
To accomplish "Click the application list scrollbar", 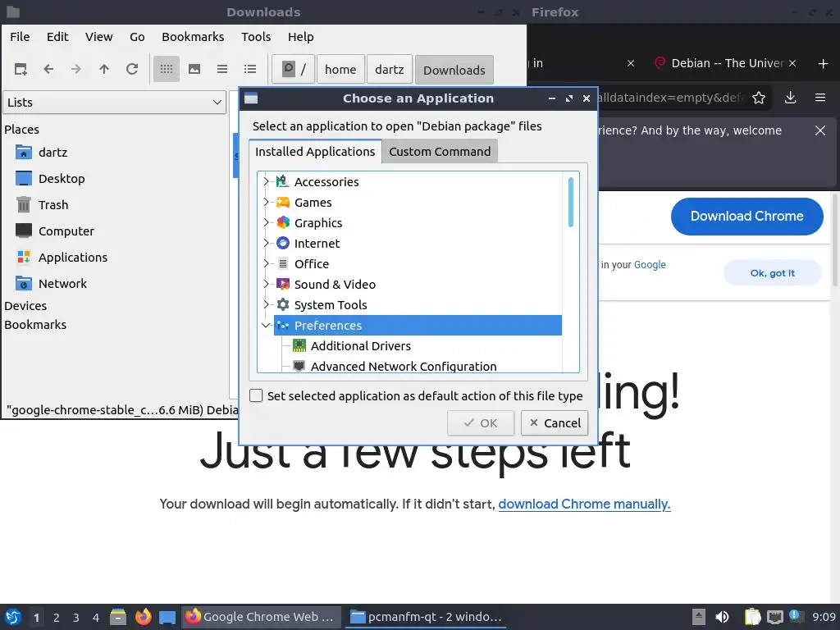I will click(x=571, y=203).
